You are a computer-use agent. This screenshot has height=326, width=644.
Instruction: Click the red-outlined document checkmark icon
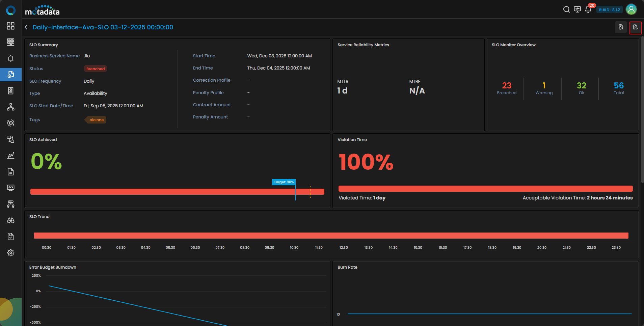635,27
